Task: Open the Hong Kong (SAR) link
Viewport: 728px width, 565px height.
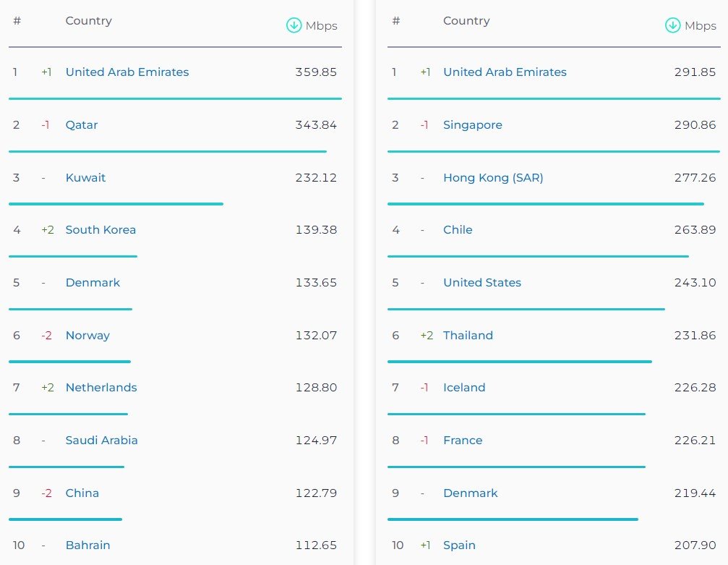Action: (493, 178)
